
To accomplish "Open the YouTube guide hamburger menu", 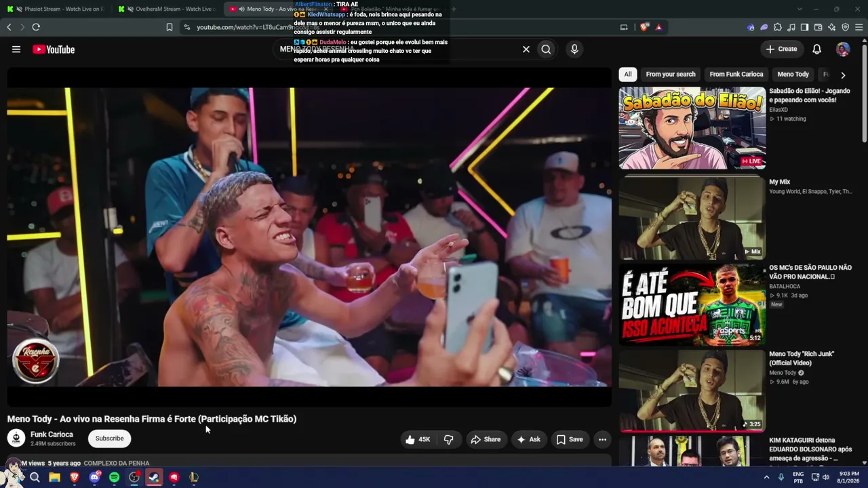I will (x=16, y=49).
